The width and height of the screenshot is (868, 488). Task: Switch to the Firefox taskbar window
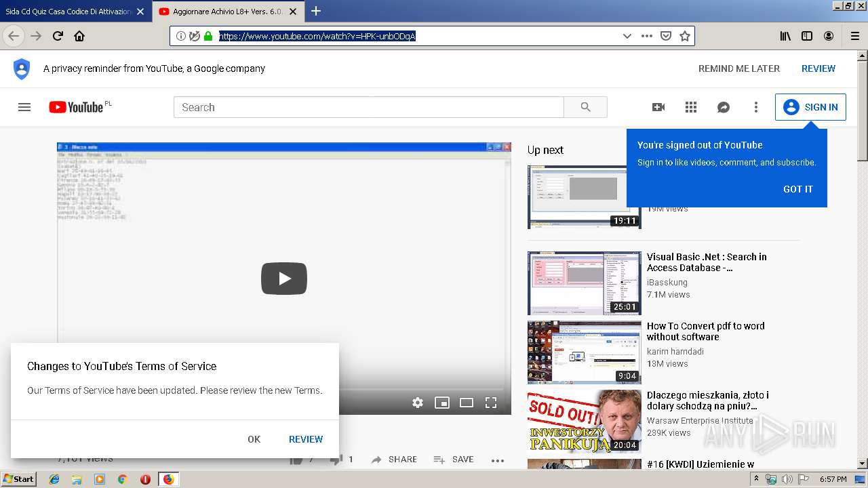[168, 479]
